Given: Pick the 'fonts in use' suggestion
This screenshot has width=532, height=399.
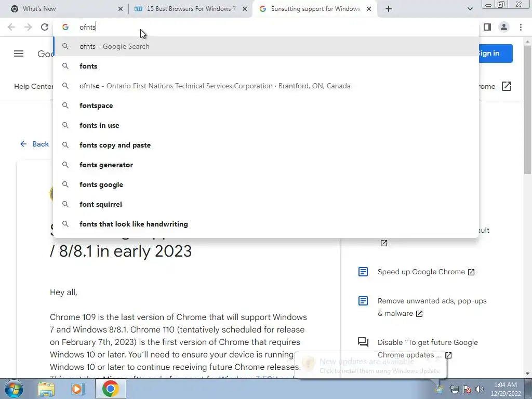Looking at the screenshot, I should (x=266, y=125).
